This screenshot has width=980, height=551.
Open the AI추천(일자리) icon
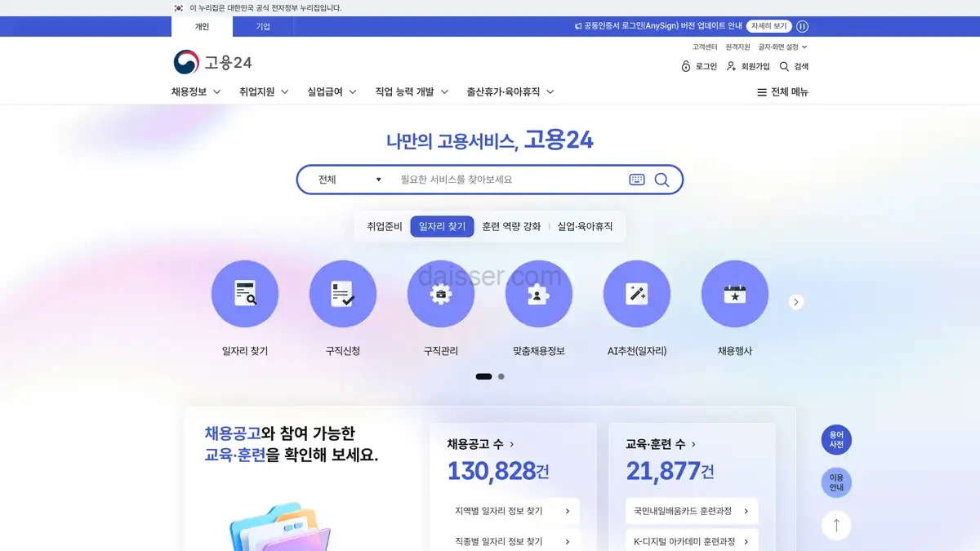pos(637,294)
